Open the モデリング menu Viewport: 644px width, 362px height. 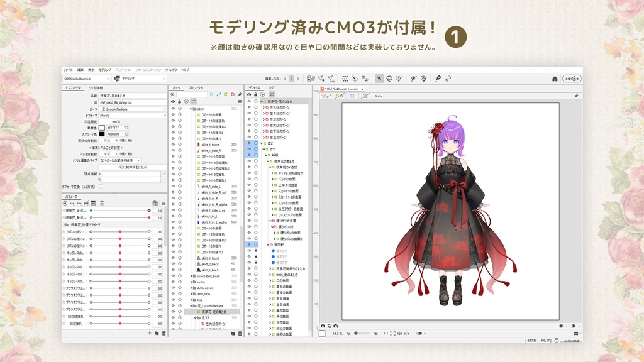[x=104, y=70]
